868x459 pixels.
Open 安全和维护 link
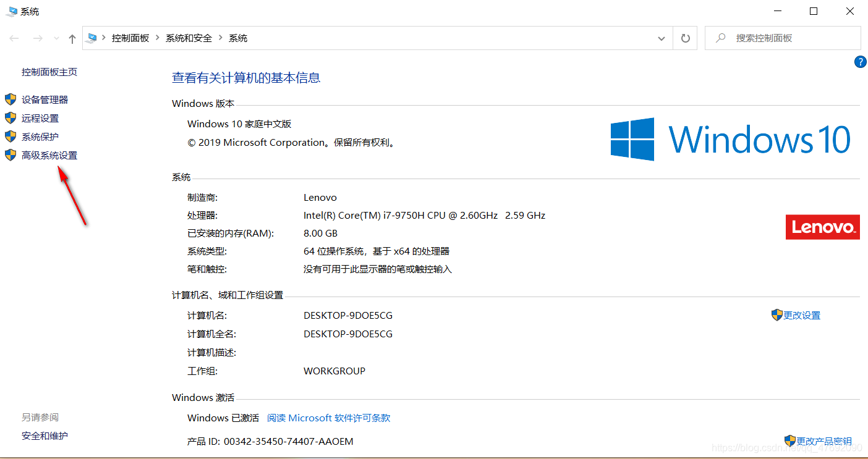(x=45, y=436)
